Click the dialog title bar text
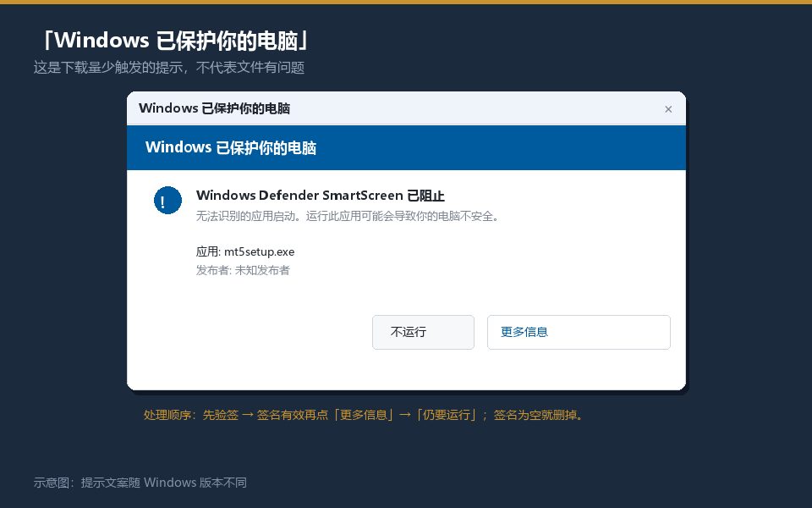Screen dimensions: 812x508 point(214,108)
